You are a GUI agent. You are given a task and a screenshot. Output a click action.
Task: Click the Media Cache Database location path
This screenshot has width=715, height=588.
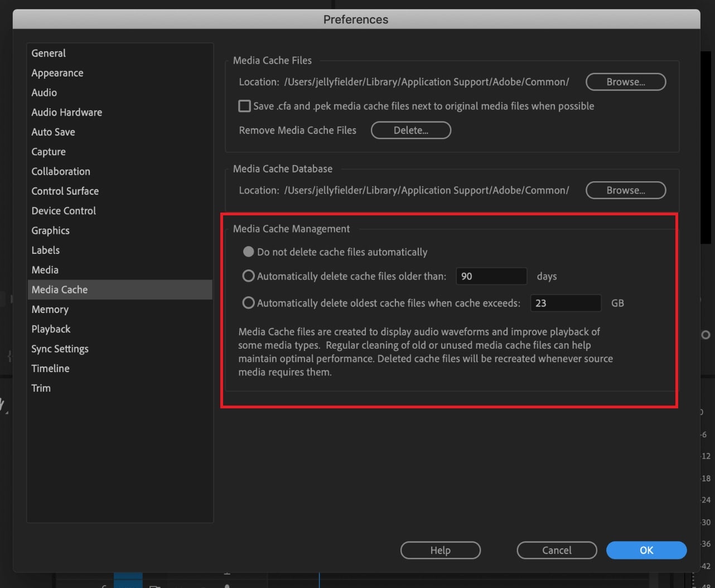tap(427, 190)
